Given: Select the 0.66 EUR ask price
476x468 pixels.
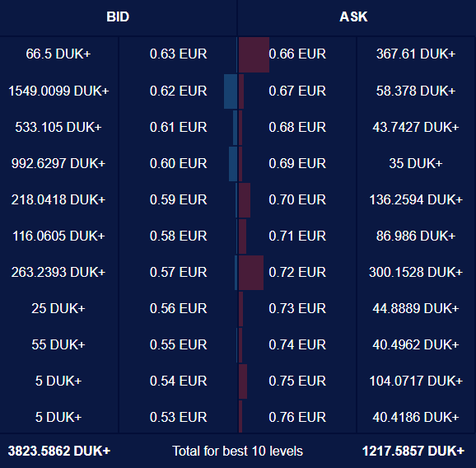Looking at the screenshot, I should [297, 54].
